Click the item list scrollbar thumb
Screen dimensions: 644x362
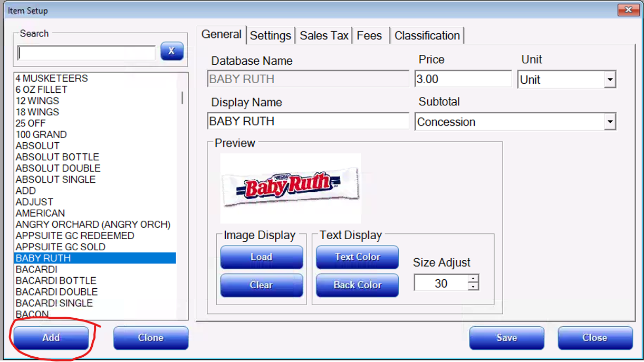click(x=182, y=97)
